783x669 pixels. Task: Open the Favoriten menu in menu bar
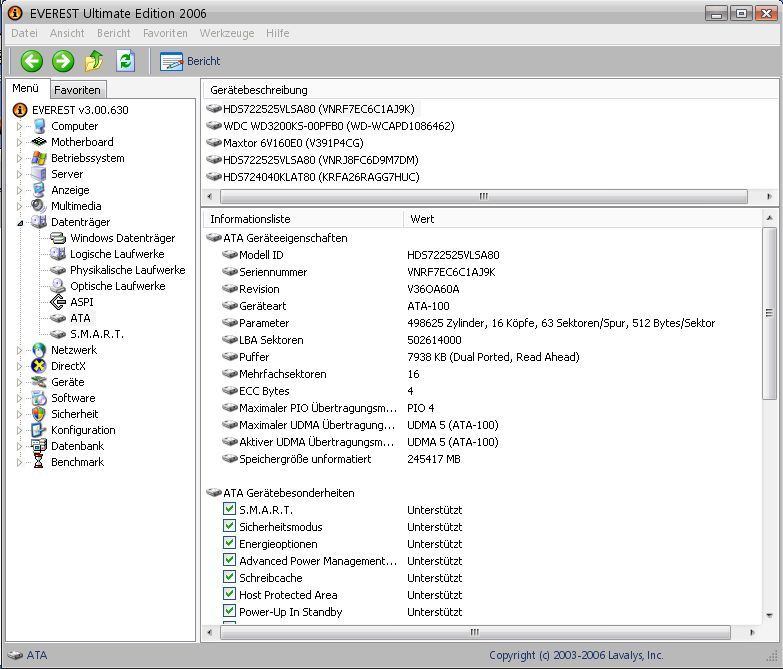click(x=165, y=33)
